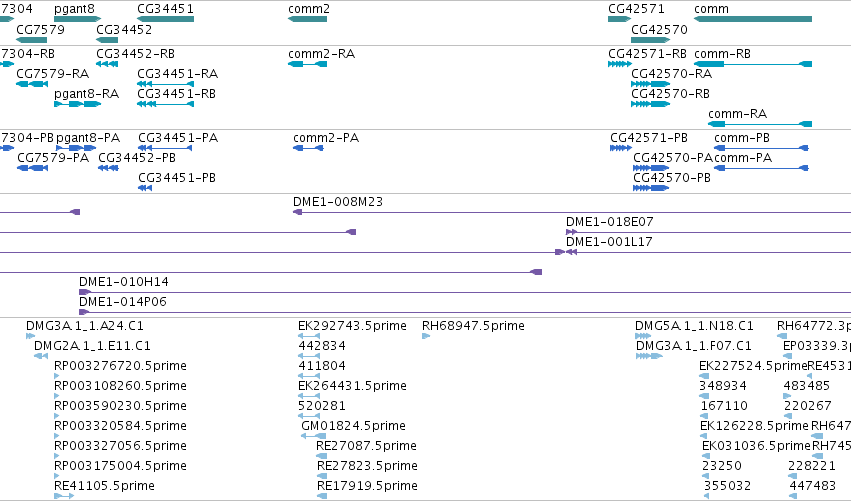Click EST RH68947.5prime
The height and width of the screenshot is (501, 851).
tap(426, 337)
